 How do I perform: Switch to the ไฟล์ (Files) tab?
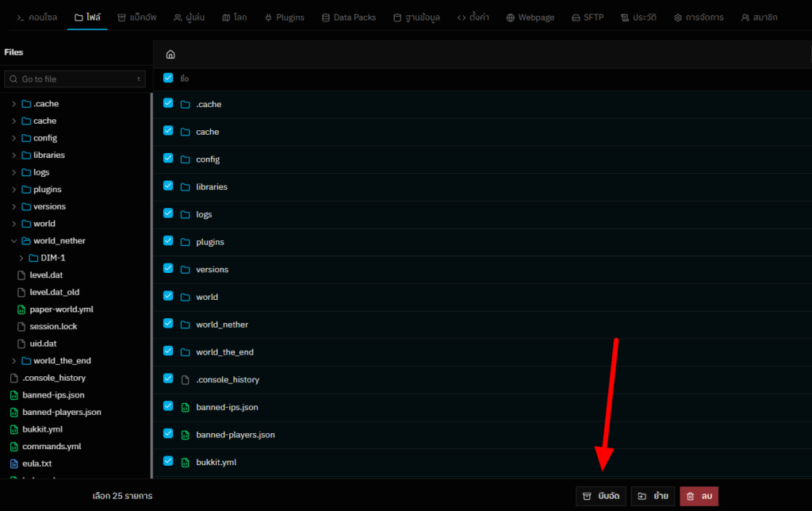(x=86, y=16)
